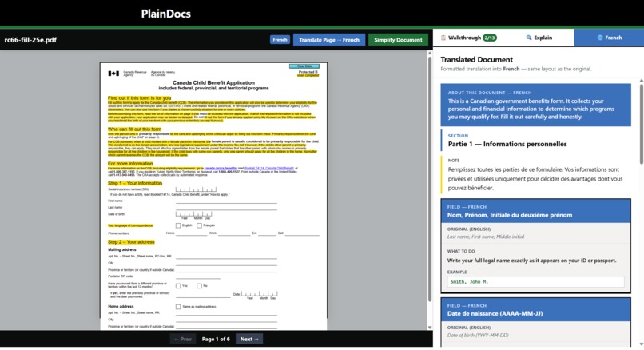Click the rc66-fill-25e.pdf file name
The height and width of the screenshot is (350, 644).
(30, 40)
